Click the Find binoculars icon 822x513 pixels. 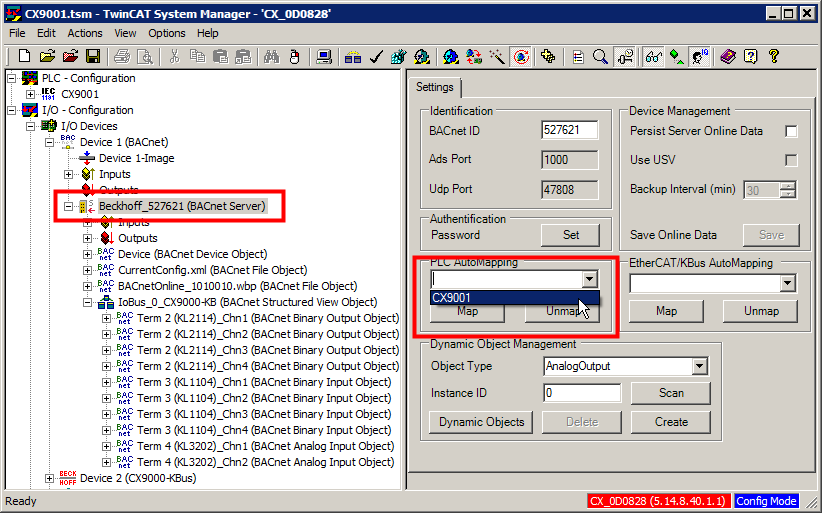point(271,56)
